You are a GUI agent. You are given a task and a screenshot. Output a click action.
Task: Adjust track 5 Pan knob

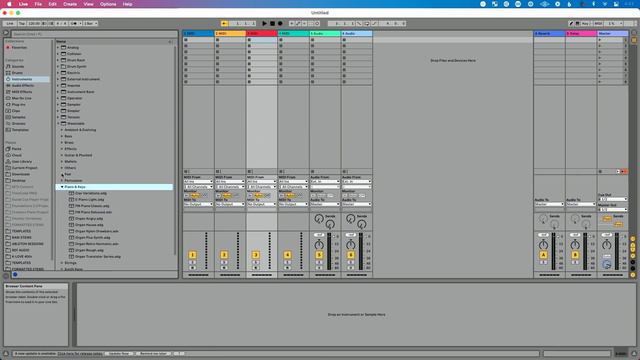click(x=319, y=244)
